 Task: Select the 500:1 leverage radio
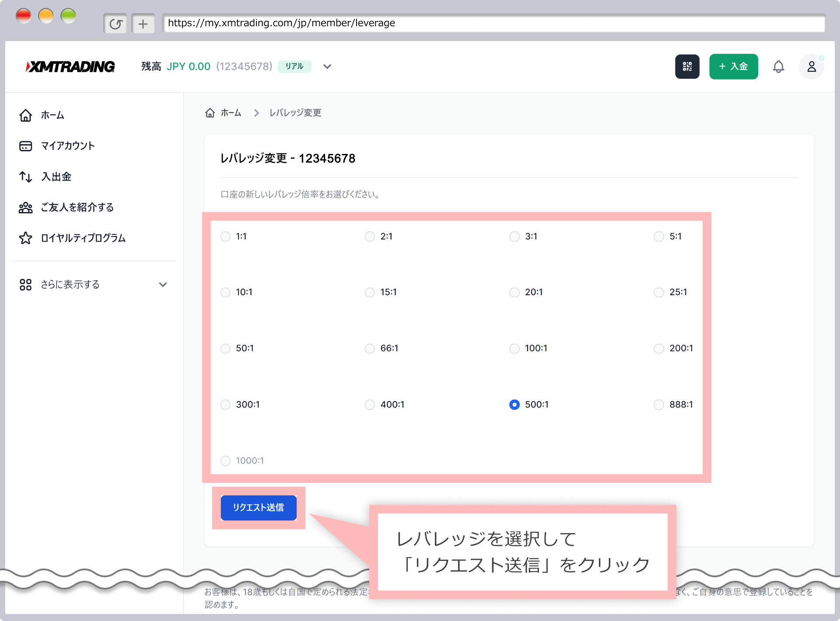(514, 405)
